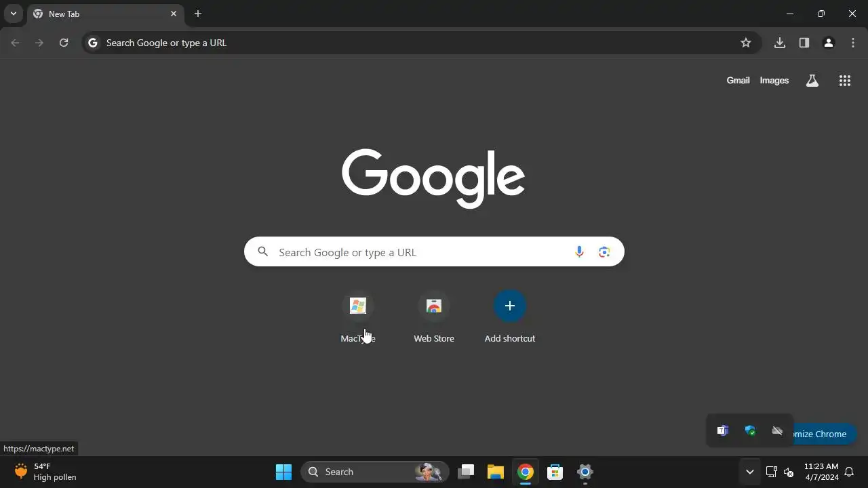The width and height of the screenshot is (868, 488).
Task: Click the Google logo
Action: 433,178
